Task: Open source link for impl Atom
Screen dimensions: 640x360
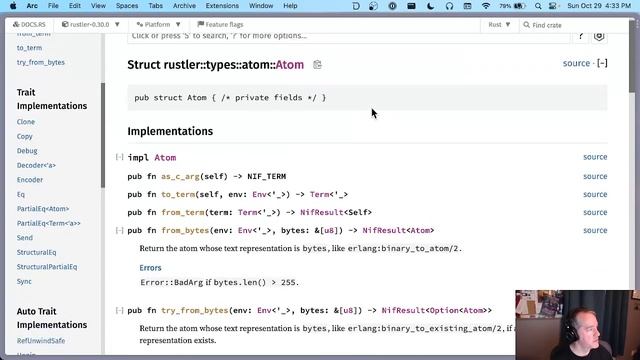Action: point(595,157)
